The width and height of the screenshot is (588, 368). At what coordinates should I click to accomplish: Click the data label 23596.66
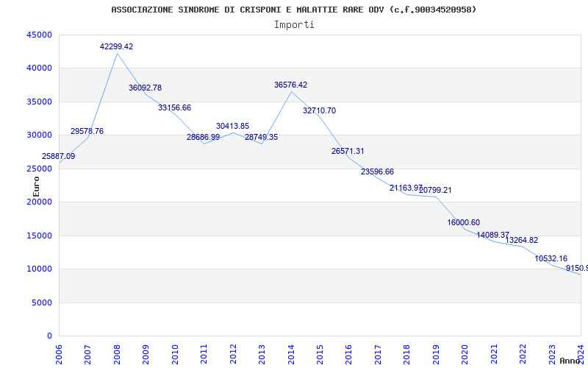377,171
